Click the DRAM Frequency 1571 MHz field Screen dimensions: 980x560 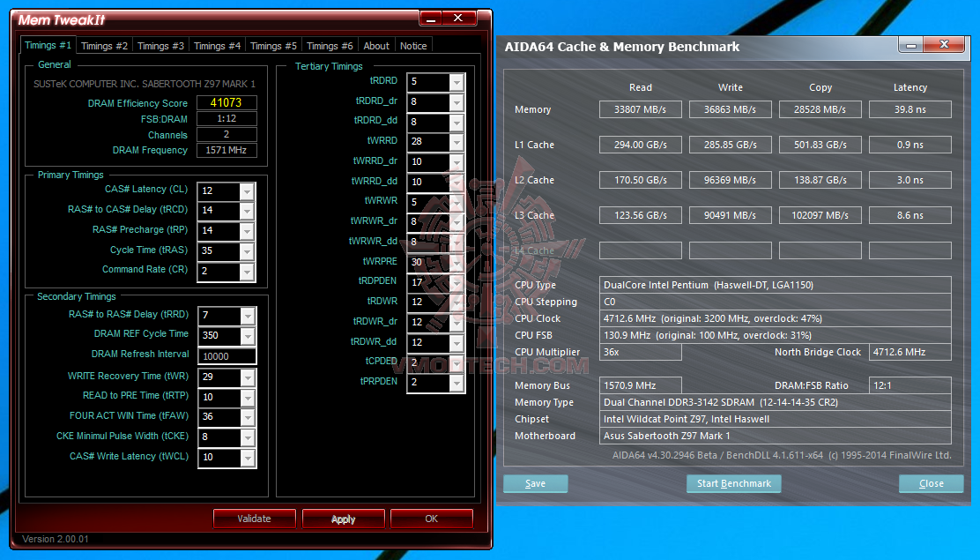[226, 150]
